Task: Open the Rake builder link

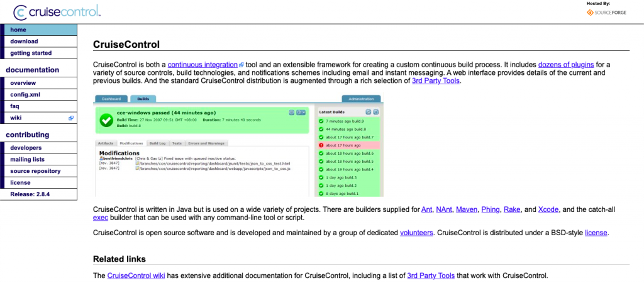Action: click(512, 209)
